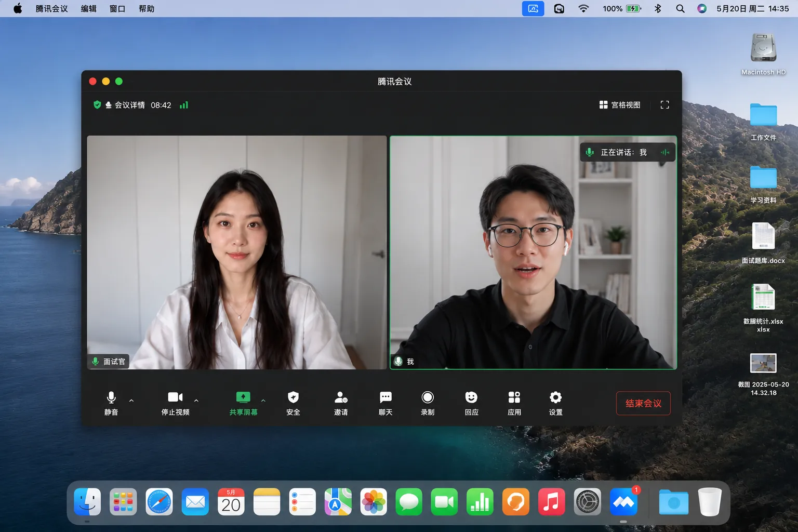Screen dimensions: 798x532
Task: Select the 面试官 video tile
Action: [x=237, y=252]
